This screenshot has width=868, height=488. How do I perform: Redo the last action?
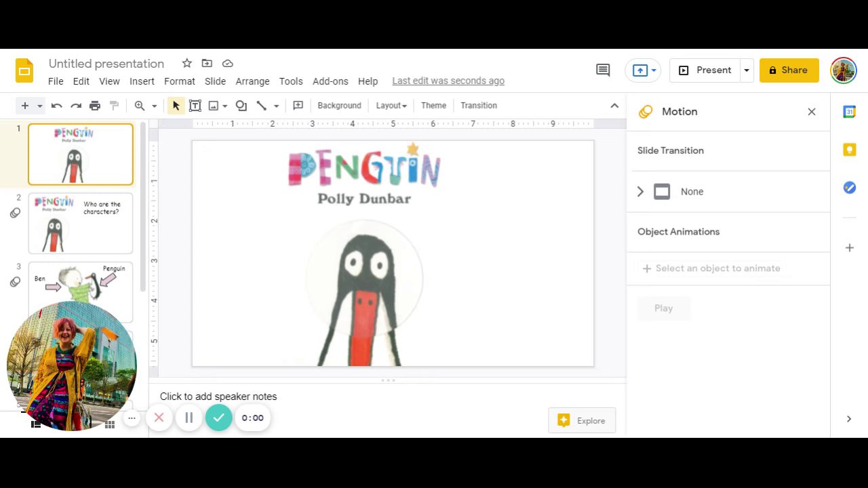[x=76, y=106]
